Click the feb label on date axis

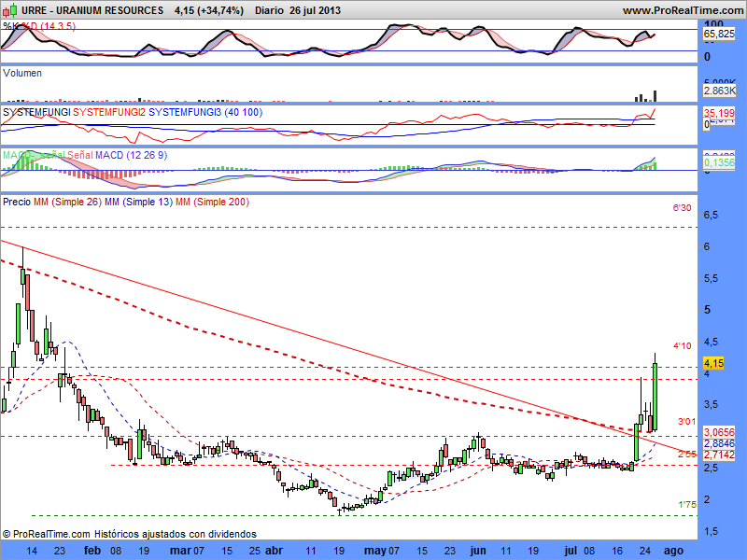92,551
